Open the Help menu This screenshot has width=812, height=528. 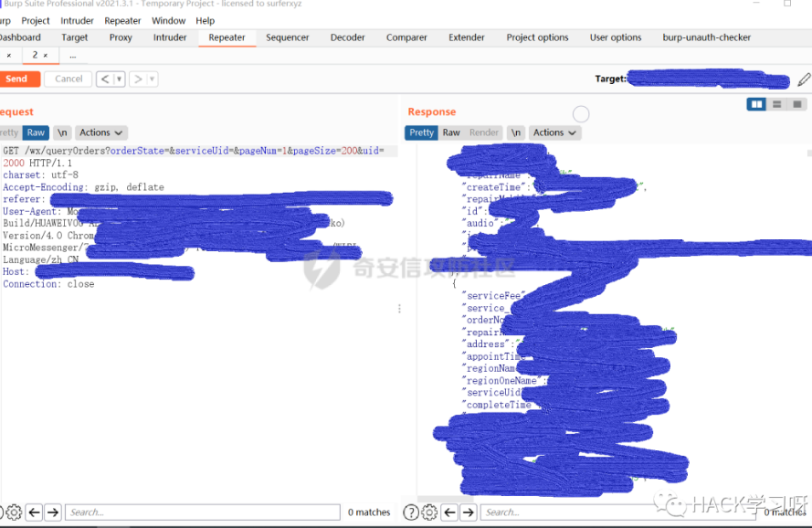(206, 21)
